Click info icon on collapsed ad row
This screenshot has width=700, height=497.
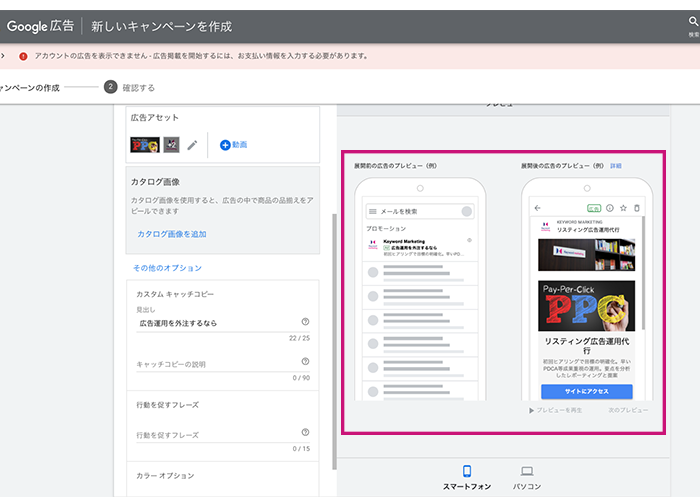coord(469,240)
